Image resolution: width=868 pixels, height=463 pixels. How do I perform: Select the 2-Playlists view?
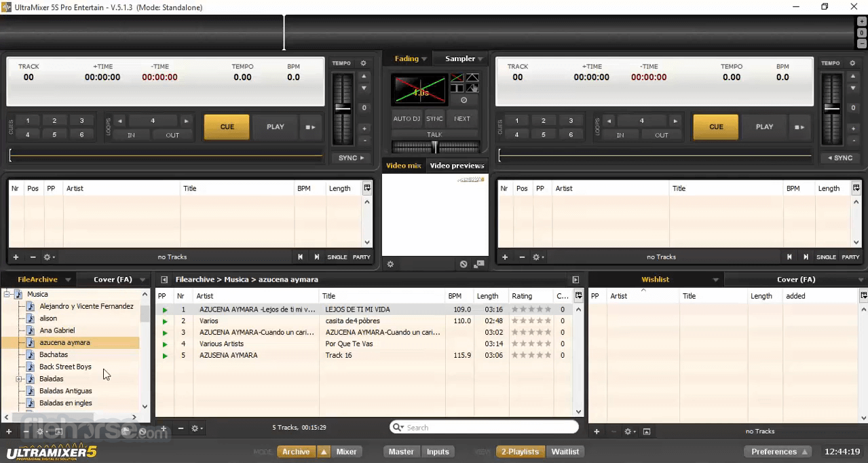click(x=520, y=451)
